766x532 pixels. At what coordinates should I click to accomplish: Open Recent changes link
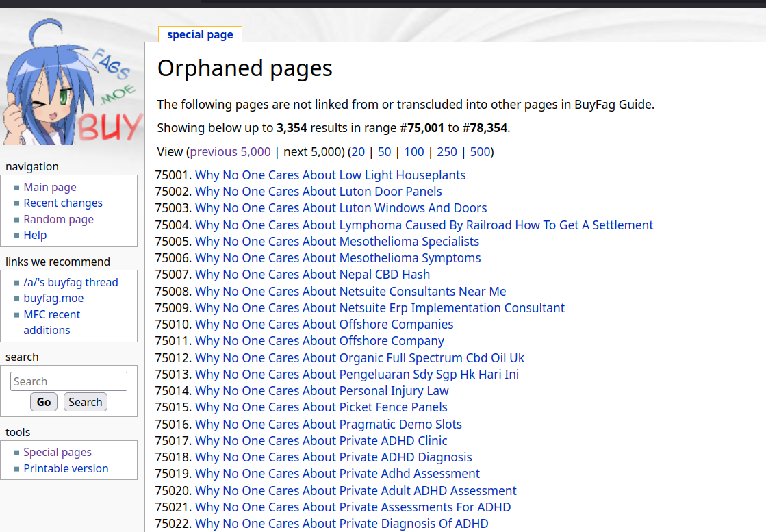[x=63, y=203]
